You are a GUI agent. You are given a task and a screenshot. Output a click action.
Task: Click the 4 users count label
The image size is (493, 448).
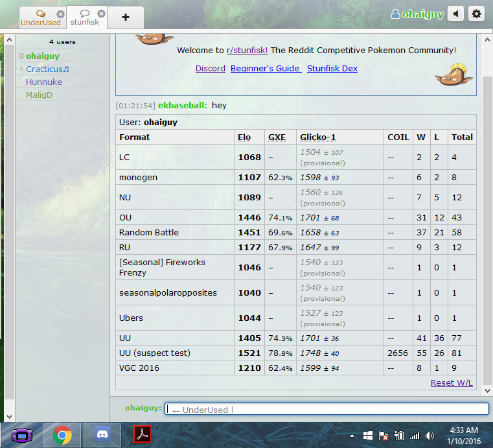click(x=62, y=42)
